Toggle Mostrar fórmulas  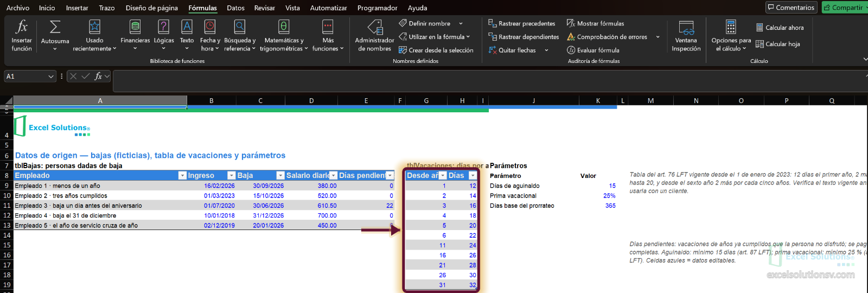pos(595,23)
